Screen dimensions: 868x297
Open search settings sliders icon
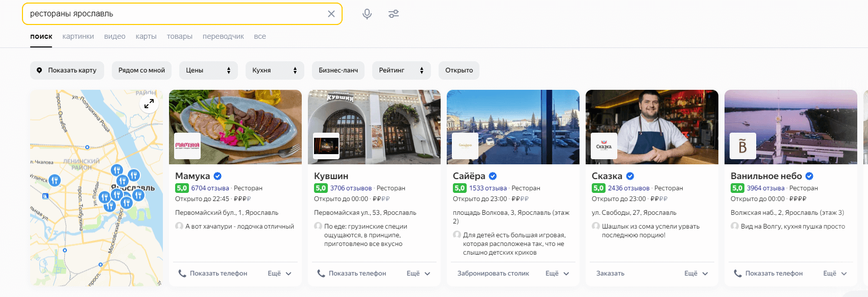coord(394,14)
